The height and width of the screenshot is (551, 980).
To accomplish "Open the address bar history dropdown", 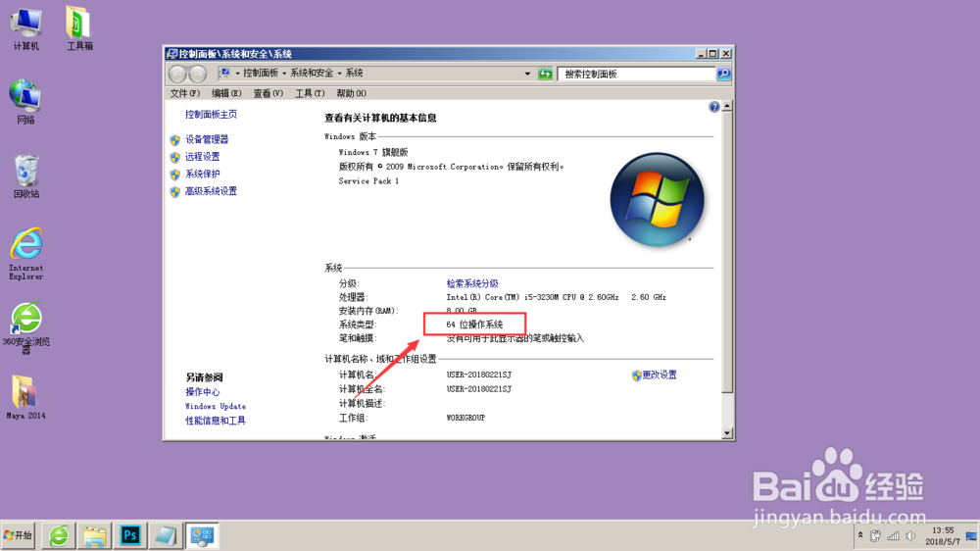I will pos(527,74).
